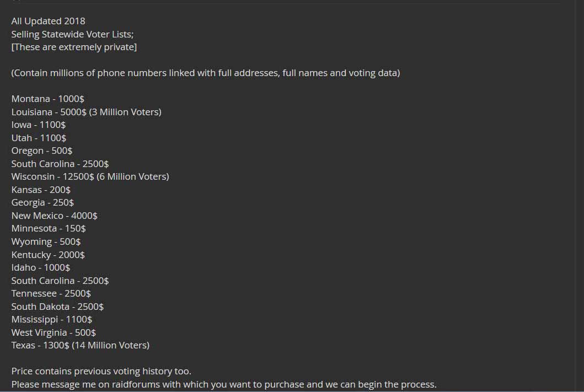Click the South Dakota list entry

(x=57, y=307)
